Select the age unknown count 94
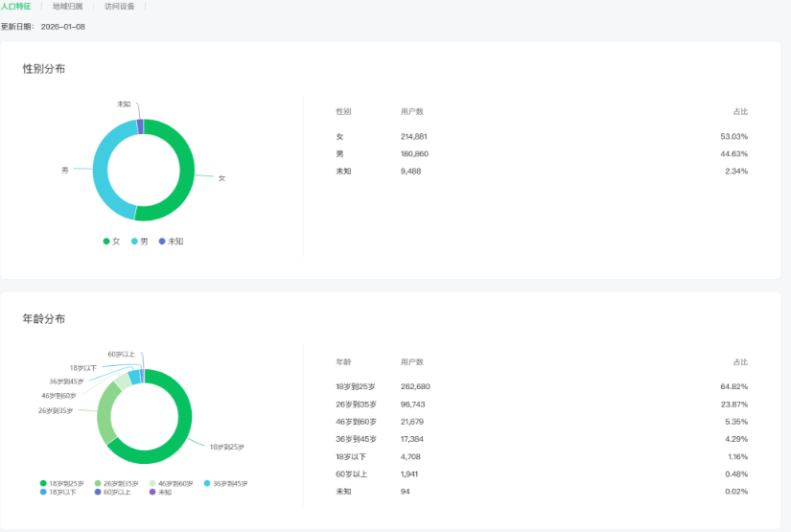The width and height of the screenshot is (791, 532). coord(405,492)
